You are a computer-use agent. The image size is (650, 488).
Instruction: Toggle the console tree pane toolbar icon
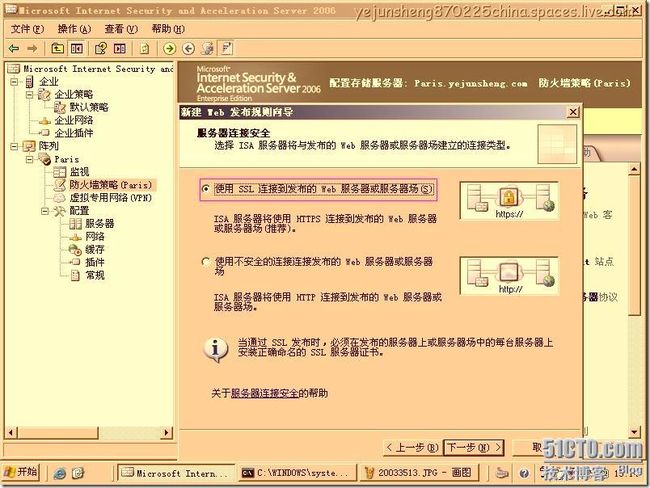point(77,49)
